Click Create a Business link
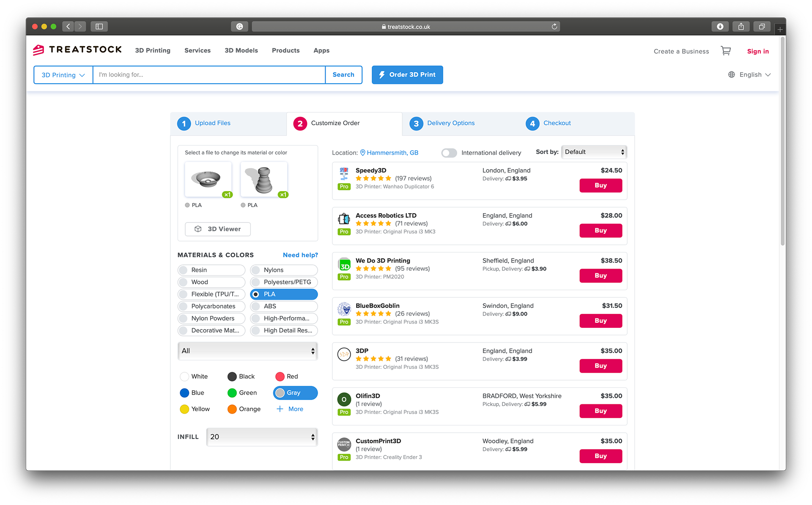Viewport: 812px width, 505px height. [x=681, y=51]
